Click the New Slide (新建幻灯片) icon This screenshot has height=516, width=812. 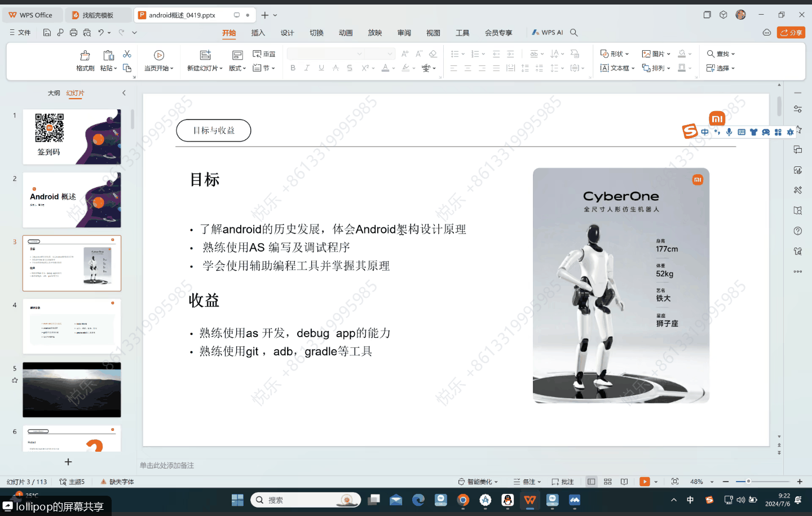(205, 55)
